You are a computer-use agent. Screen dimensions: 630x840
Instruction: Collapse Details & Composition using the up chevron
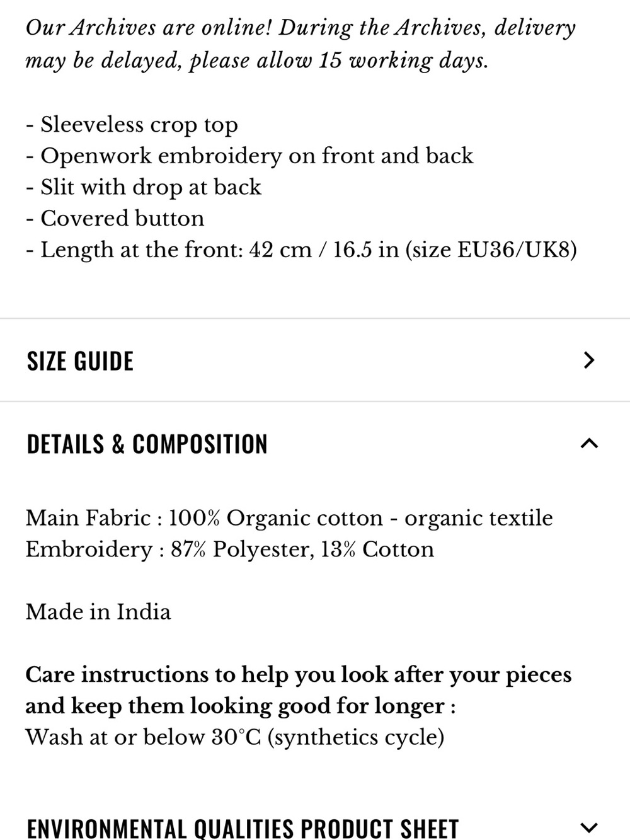[x=588, y=444]
